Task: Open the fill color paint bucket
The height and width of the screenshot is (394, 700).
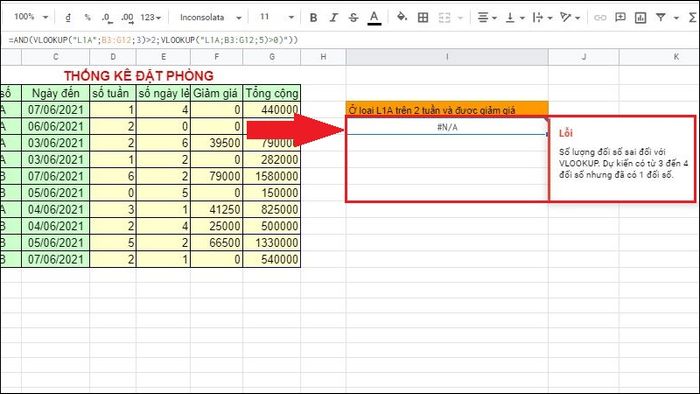Action: pyautogui.click(x=402, y=17)
